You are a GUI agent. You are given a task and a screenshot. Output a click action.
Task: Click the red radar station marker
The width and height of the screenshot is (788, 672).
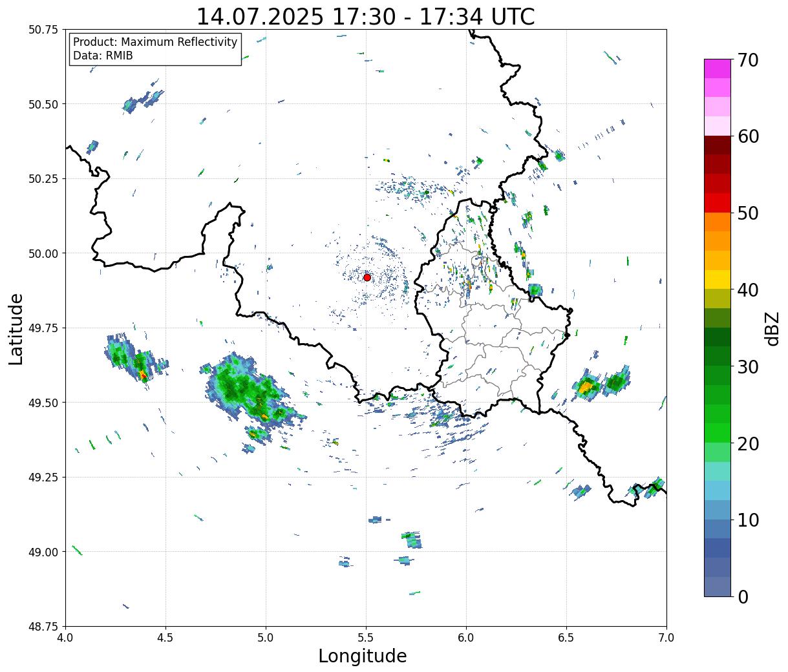pos(367,277)
